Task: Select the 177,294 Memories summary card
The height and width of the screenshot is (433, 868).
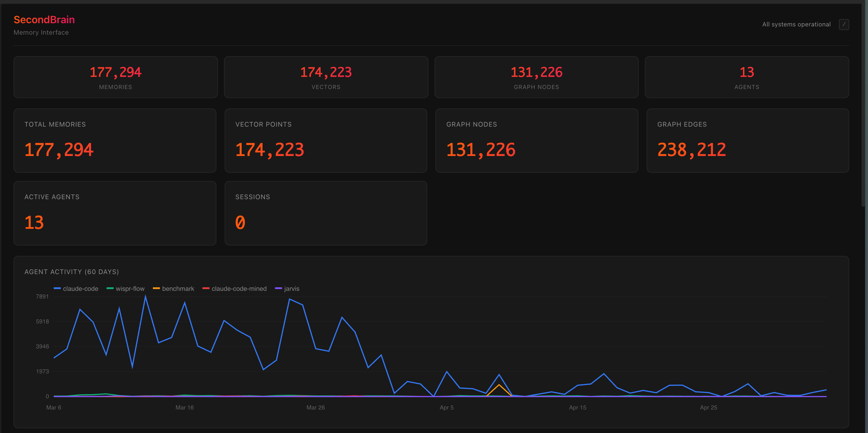Action: click(x=116, y=77)
